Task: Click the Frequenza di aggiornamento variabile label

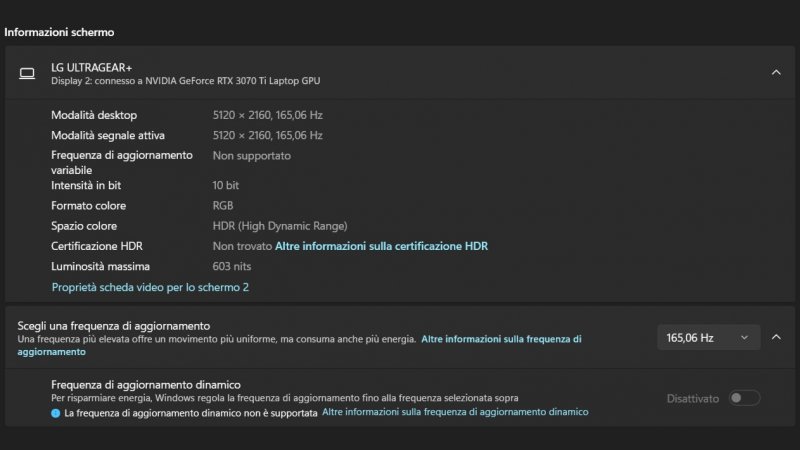Action: 122,163
